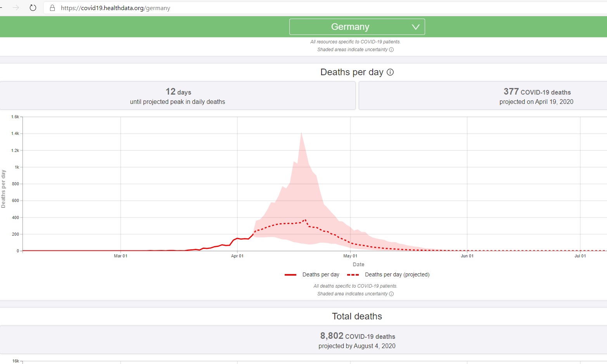Click the 400 y-axis value

pos(16,217)
